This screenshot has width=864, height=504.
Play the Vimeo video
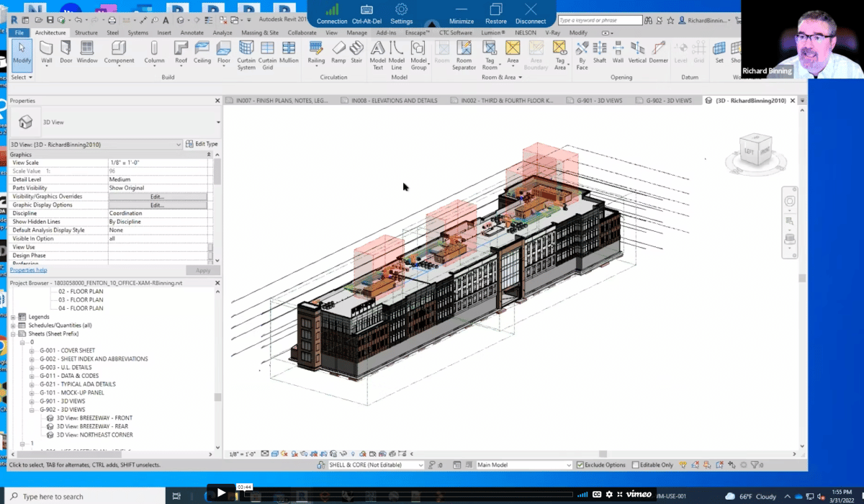[221, 494]
